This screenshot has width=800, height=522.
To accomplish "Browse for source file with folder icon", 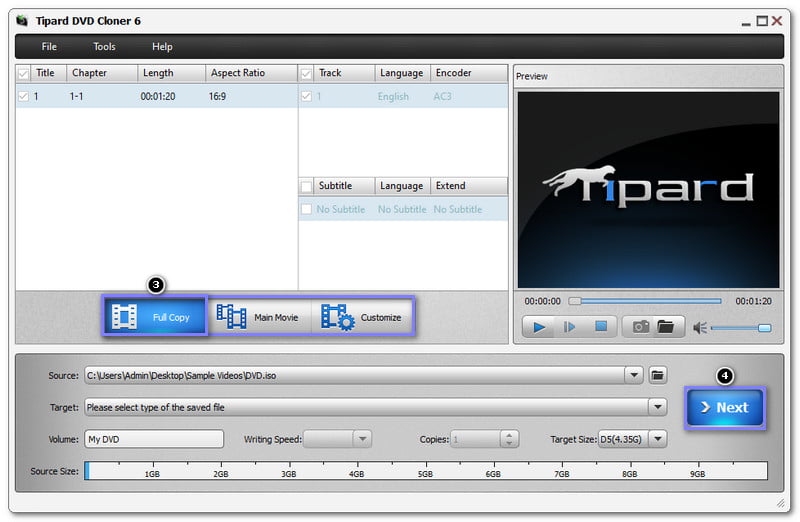I will tap(657, 375).
